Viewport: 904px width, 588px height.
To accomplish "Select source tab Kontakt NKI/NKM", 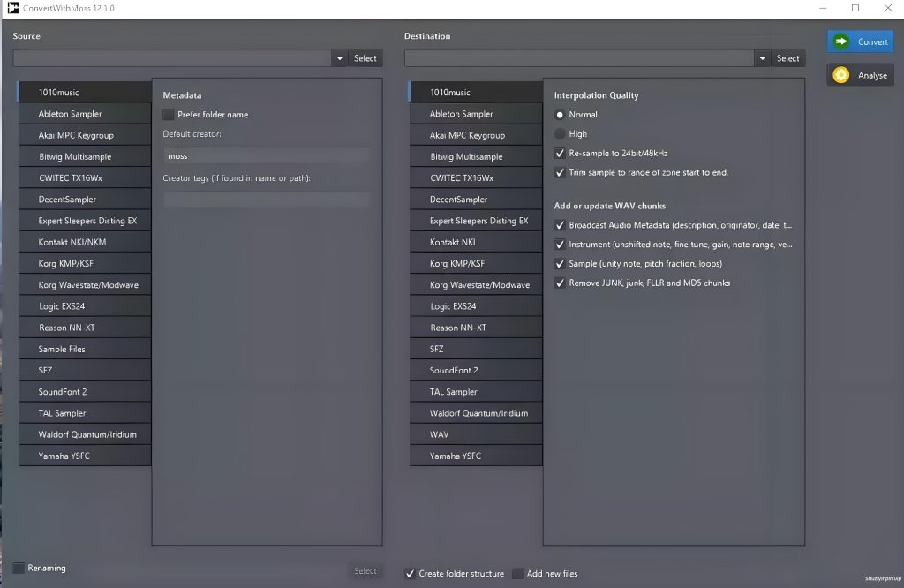I will coord(85,242).
